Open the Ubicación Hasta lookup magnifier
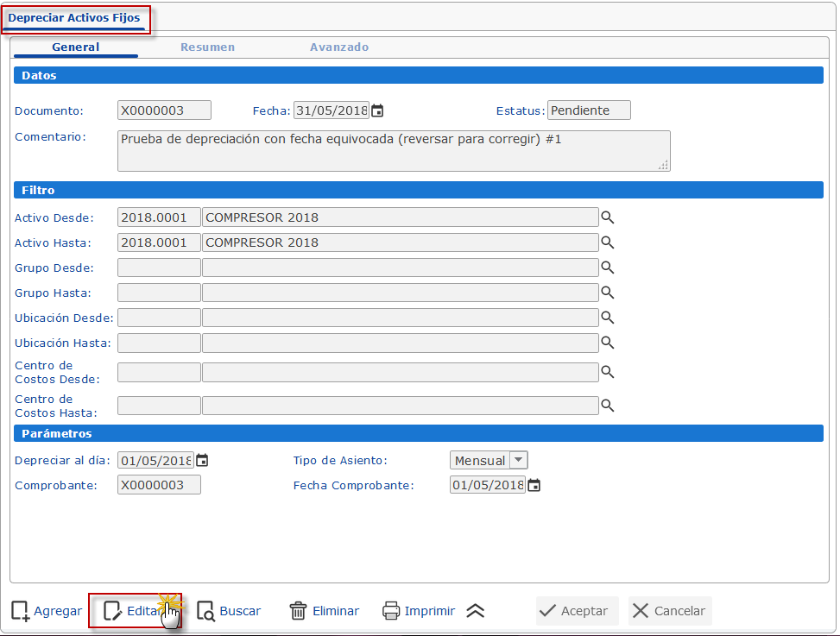The width and height of the screenshot is (840, 636). [608, 343]
